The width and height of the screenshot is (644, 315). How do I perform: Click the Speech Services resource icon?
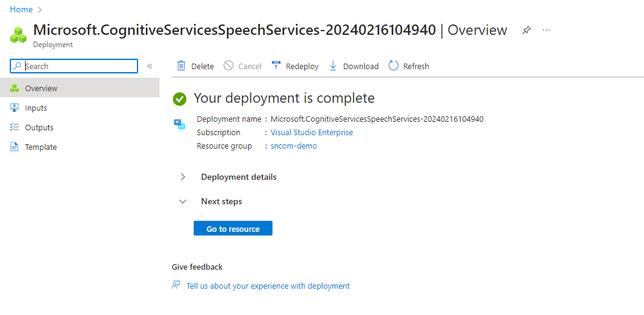coord(180,125)
